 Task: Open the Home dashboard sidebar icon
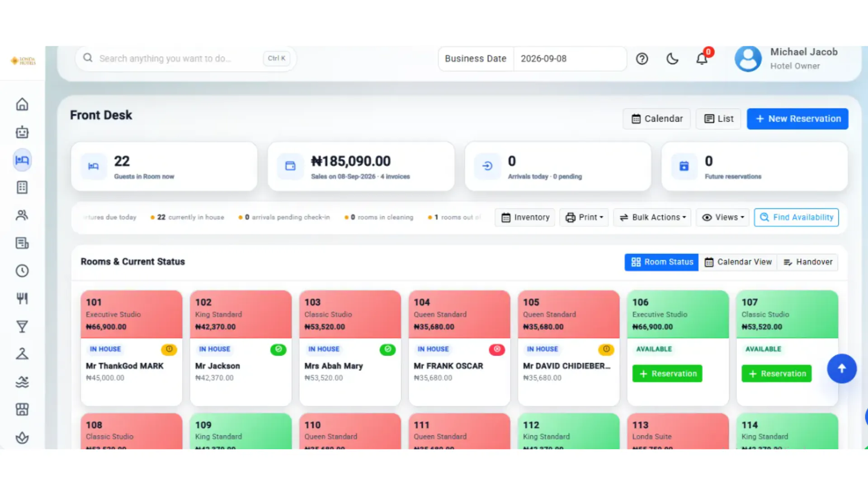click(x=22, y=104)
